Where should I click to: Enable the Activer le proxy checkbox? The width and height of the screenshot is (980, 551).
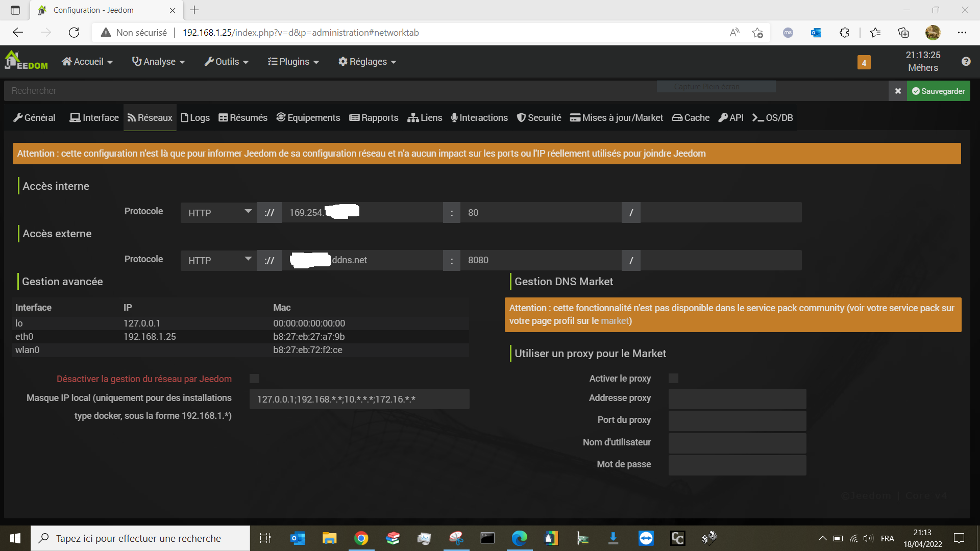point(673,379)
